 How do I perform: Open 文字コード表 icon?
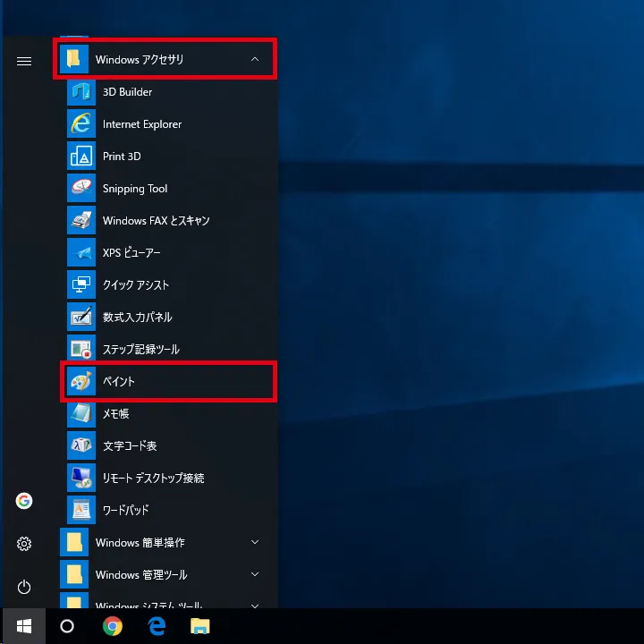80,445
